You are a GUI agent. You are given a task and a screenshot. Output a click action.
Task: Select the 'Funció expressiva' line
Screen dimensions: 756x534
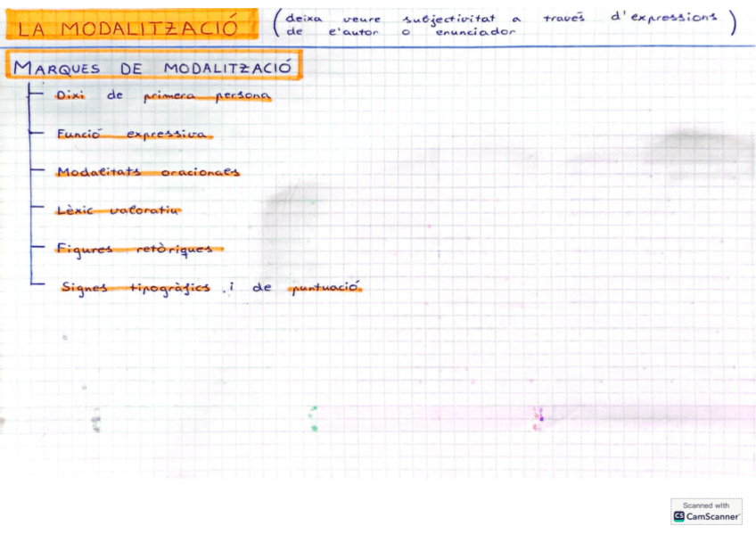pos(134,134)
